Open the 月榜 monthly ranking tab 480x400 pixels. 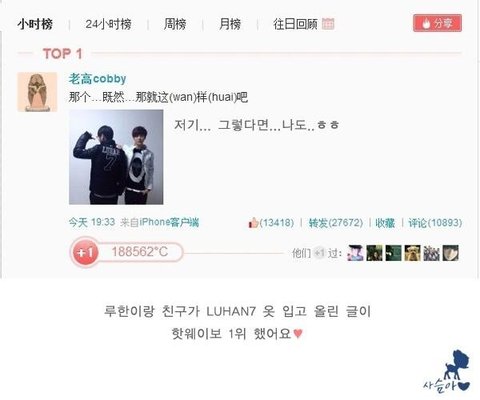(230, 24)
